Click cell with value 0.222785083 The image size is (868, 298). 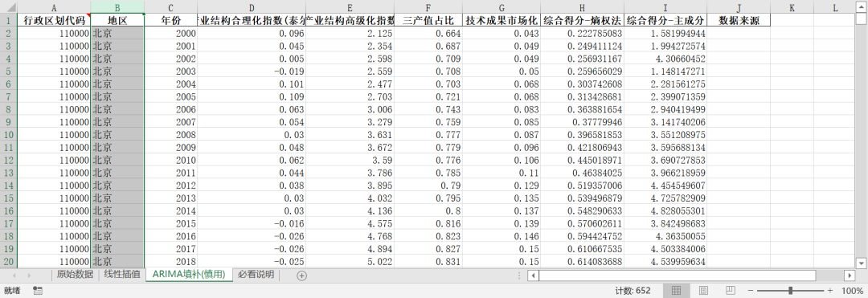point(583,33)
